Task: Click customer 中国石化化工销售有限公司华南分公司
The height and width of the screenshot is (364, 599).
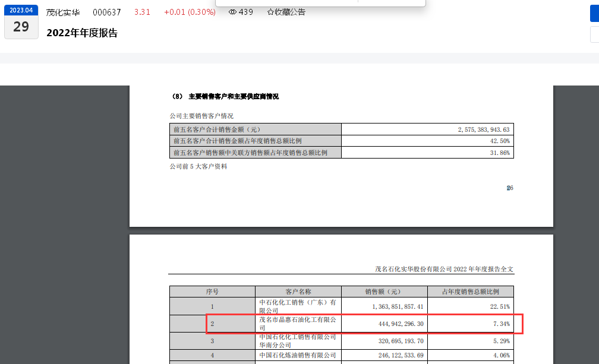Action: tap(298, 341)
